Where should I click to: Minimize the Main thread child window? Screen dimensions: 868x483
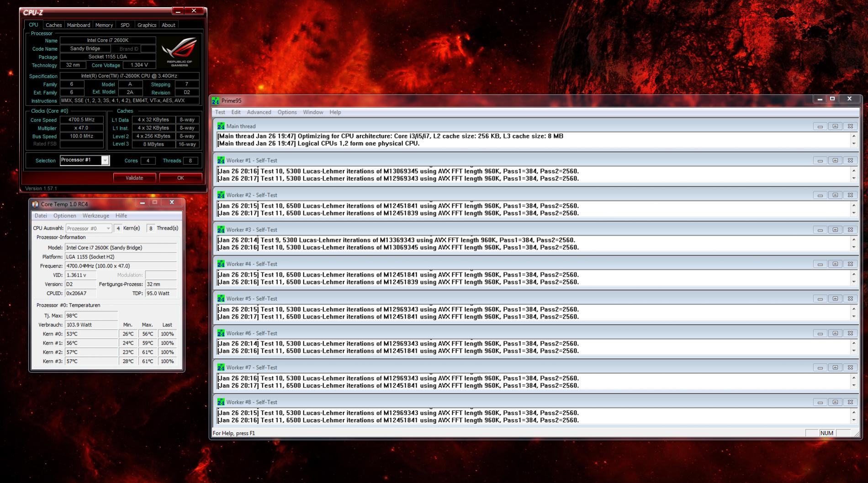[x=820, y=126]
